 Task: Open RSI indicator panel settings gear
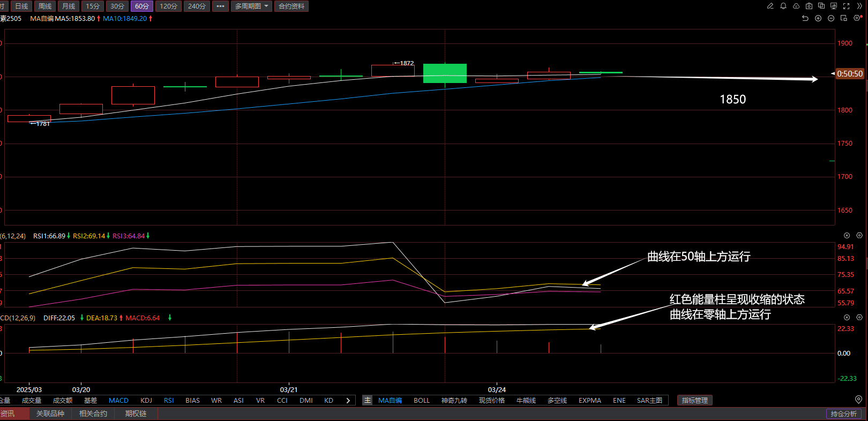click(859, 235)
